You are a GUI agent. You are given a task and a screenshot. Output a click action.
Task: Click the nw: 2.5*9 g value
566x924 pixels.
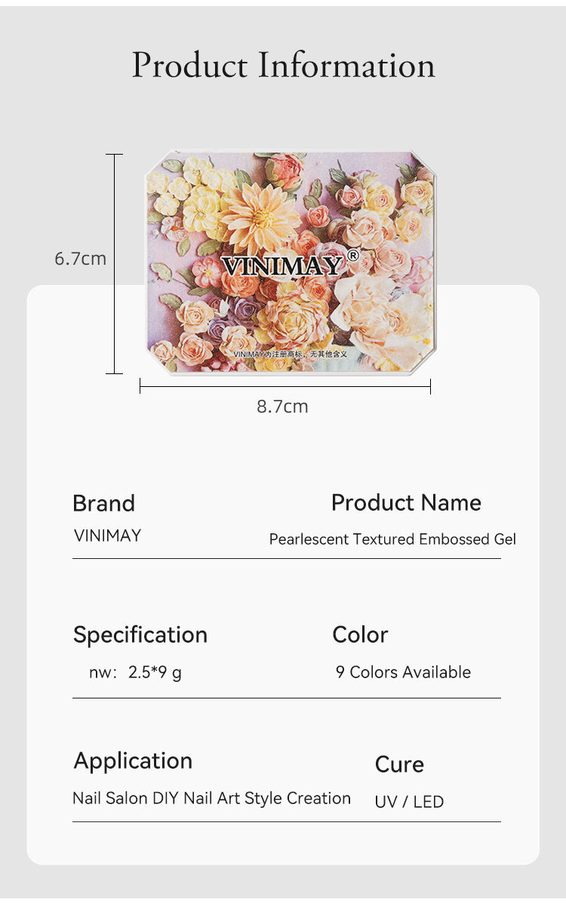(x=135, y=672)
